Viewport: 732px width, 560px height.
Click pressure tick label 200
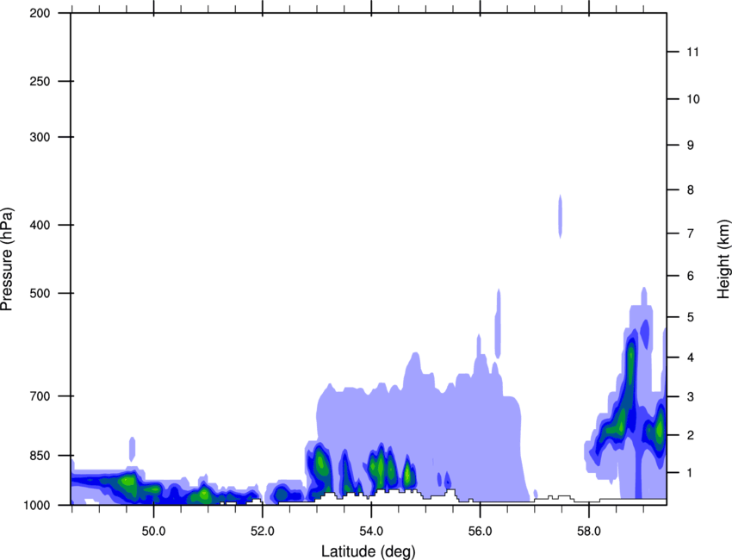tap(40, 14)
